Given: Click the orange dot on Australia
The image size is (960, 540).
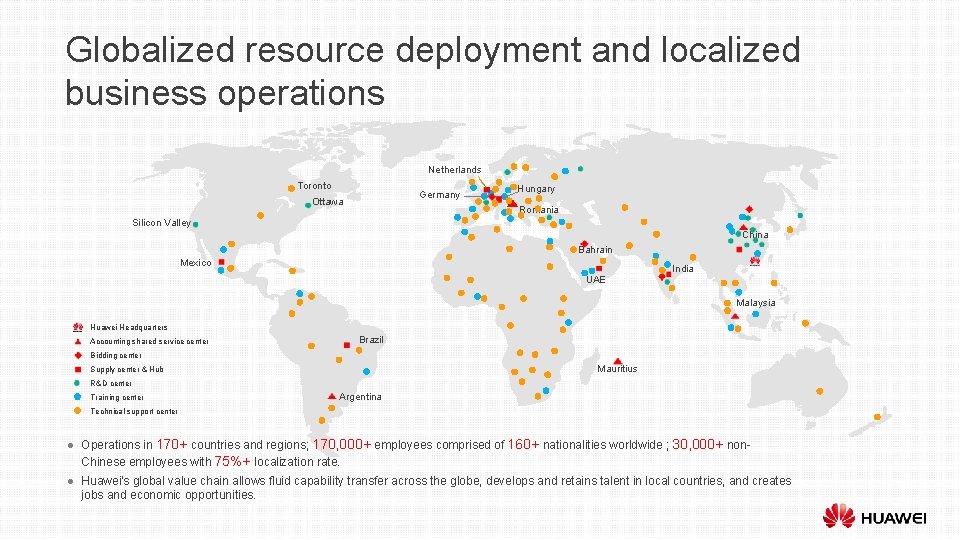Looking at the screenshot, I should 820,391.
